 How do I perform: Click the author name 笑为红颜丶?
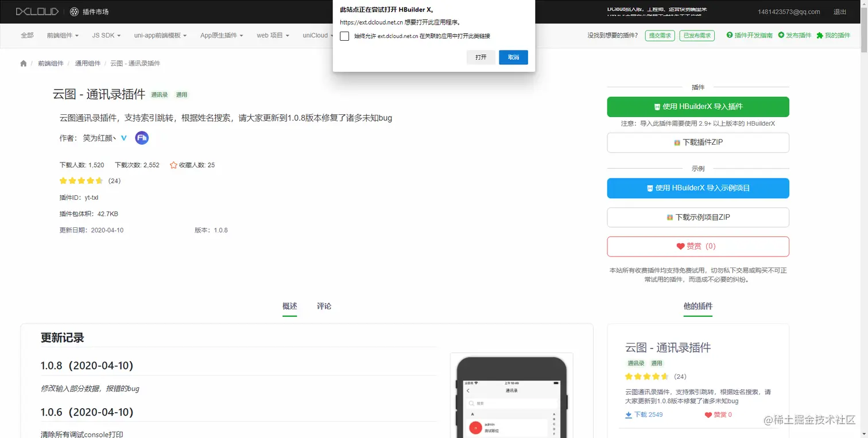[x=100, y=138]
